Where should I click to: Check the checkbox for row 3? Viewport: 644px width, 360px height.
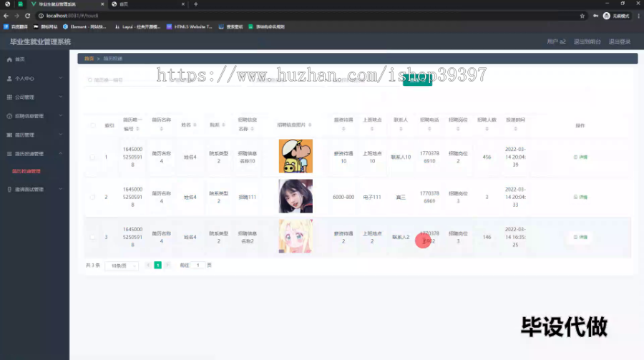[x=93, y=237]
